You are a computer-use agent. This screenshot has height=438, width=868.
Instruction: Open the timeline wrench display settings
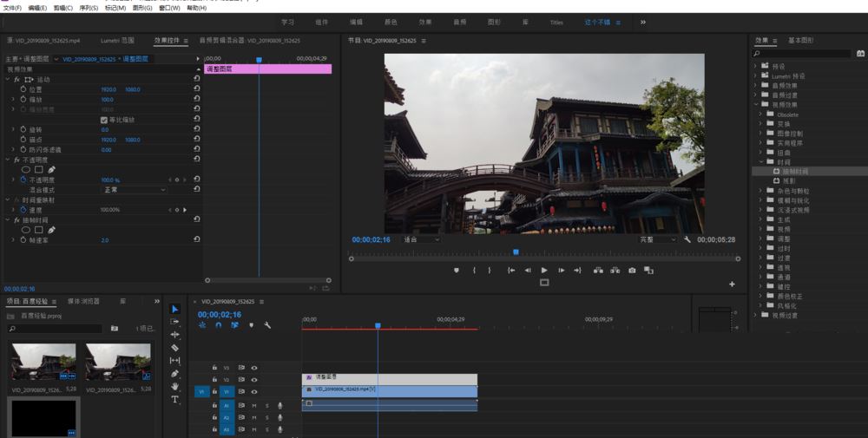267,325
